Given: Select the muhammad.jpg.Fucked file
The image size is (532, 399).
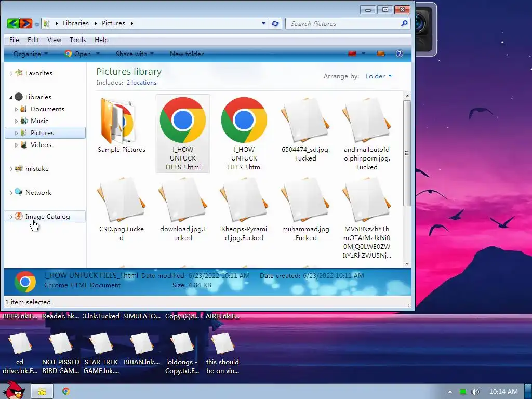Looking at the screenshot, I should pos(305,209).
